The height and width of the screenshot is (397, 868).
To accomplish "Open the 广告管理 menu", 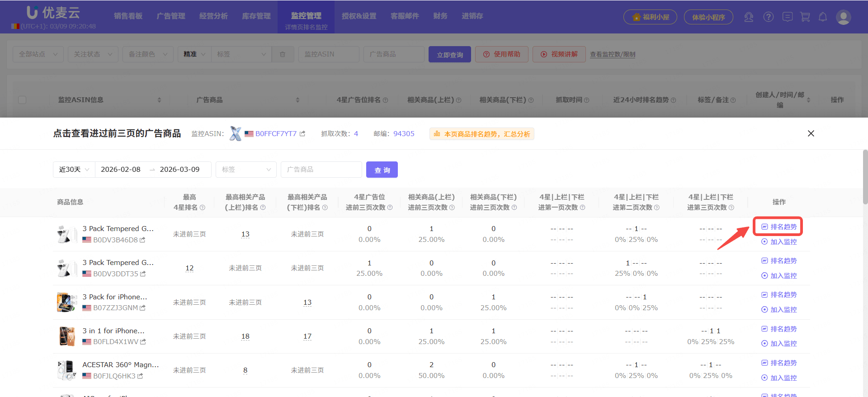I will (x=171, y=16).
